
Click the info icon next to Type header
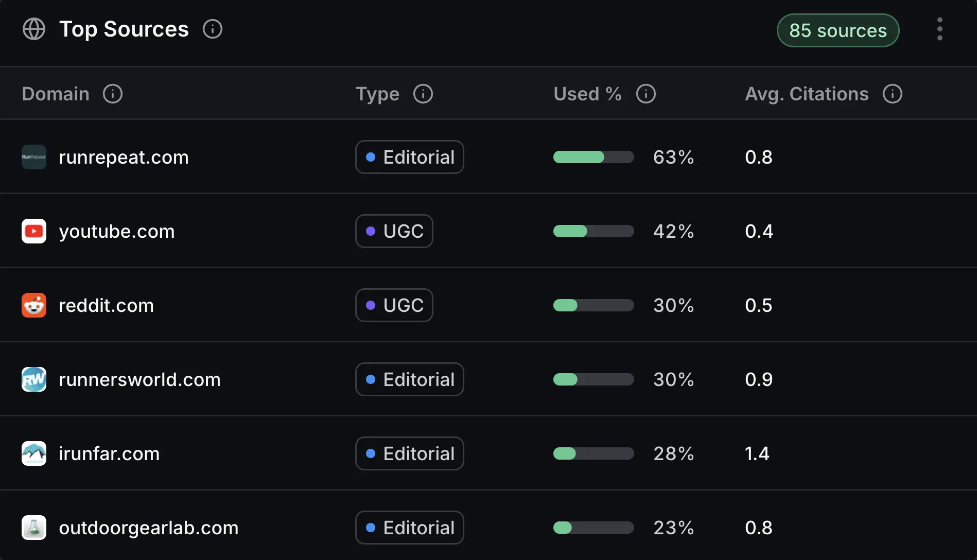pyautogui.click(x=423, y=94)
